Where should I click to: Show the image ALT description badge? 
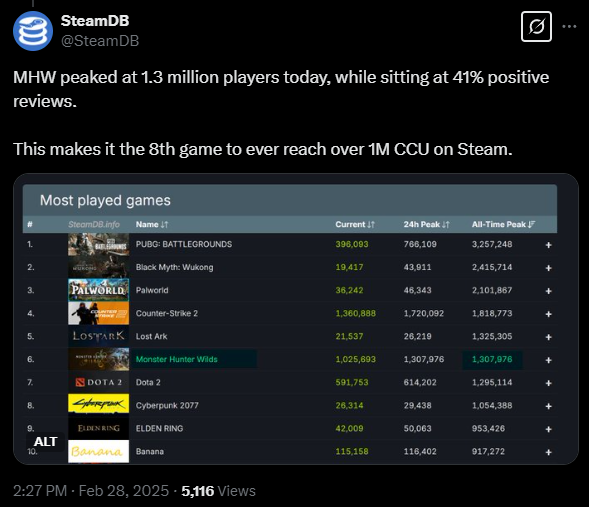(x=45, y=441)
